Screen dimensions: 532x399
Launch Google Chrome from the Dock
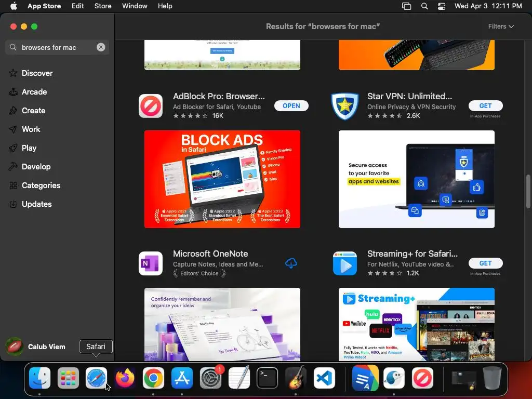pyautogui.click(x=153, y=378)
